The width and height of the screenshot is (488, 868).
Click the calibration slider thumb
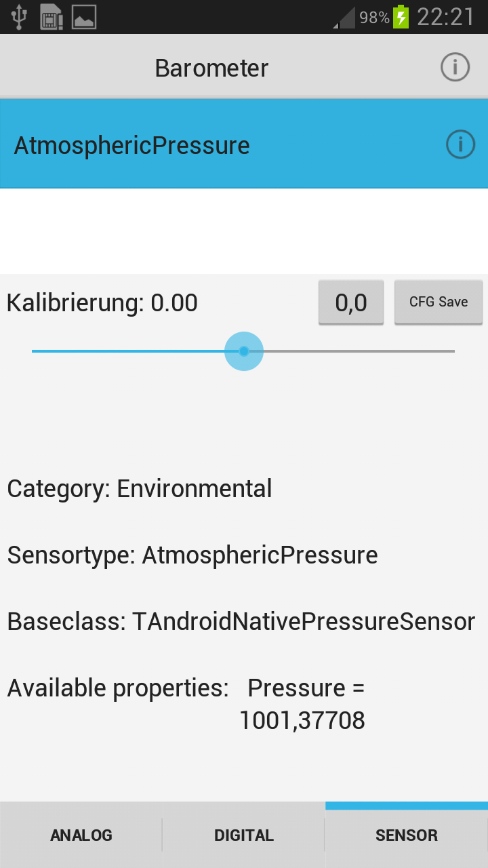[244, 351]
